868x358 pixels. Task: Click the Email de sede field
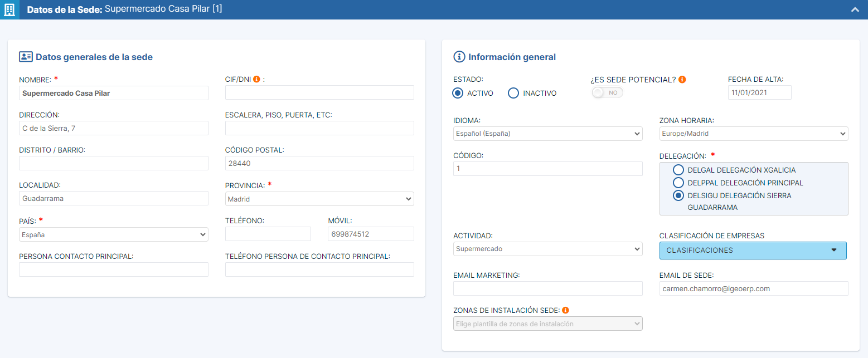[x=753, y=288]
